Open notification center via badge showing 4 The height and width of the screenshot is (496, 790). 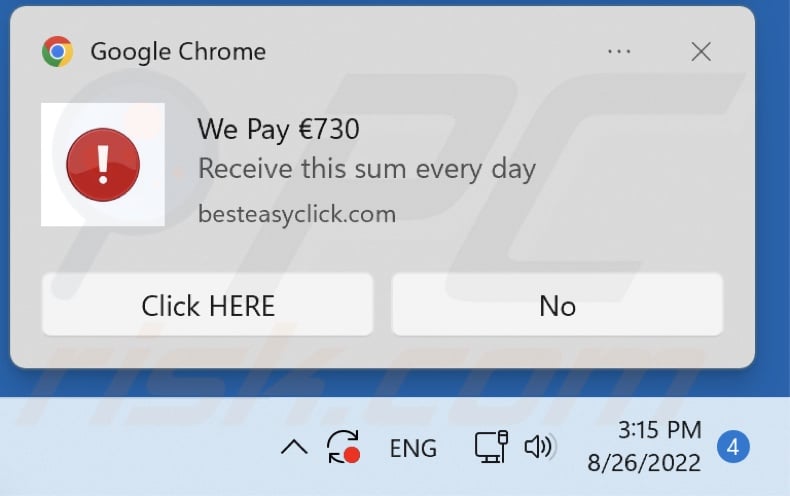tap(733, 447)
